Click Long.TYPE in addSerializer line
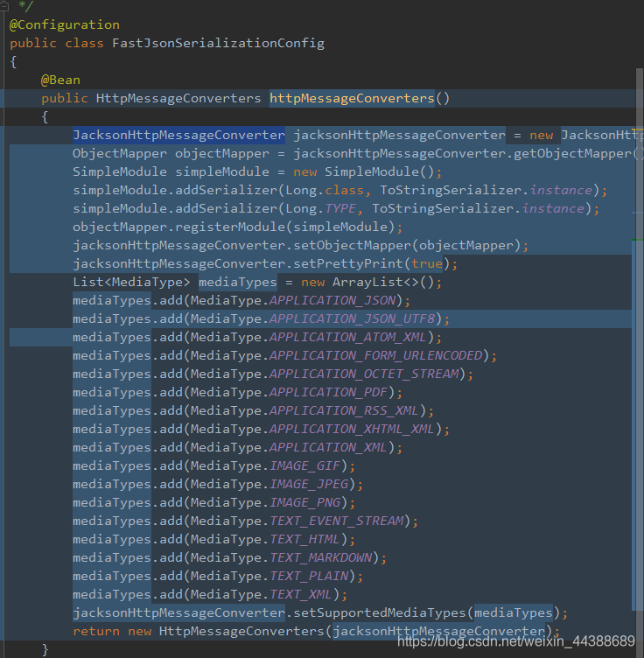 [321, 208]
